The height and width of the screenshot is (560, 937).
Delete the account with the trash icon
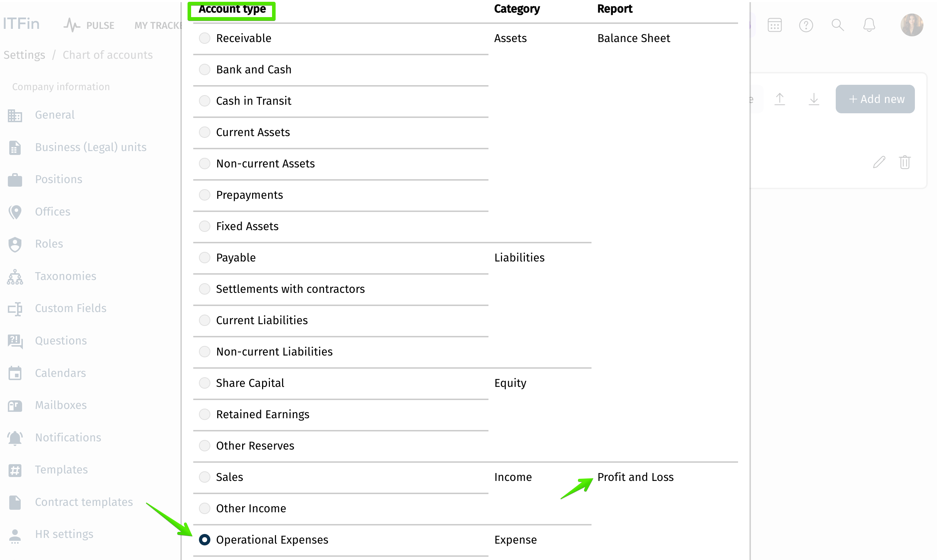905,162
